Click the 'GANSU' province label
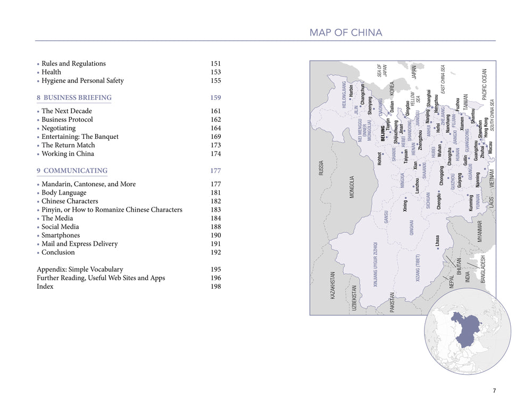Image resolution: width=532 pixels, height=411 pixels. [386, 217]
